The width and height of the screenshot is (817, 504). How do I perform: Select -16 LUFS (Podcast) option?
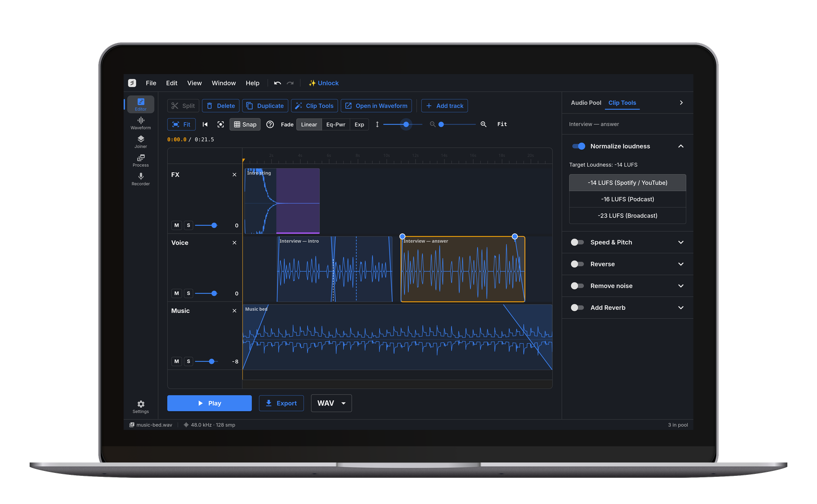pos(628,199)
